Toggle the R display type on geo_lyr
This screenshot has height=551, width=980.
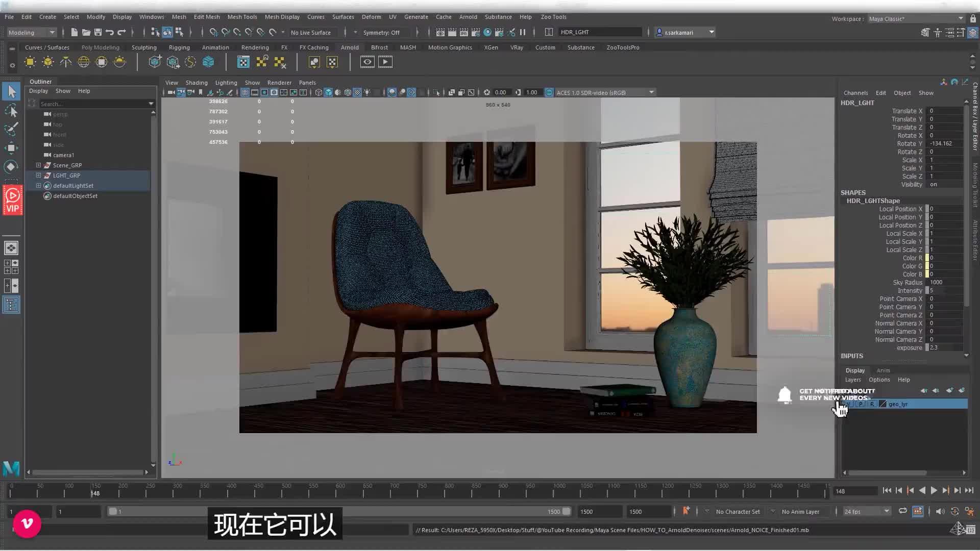coord(872,404)
